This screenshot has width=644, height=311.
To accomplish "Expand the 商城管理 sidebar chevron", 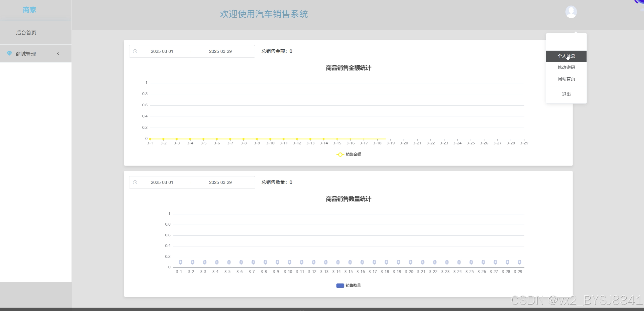I will (58, 53).
